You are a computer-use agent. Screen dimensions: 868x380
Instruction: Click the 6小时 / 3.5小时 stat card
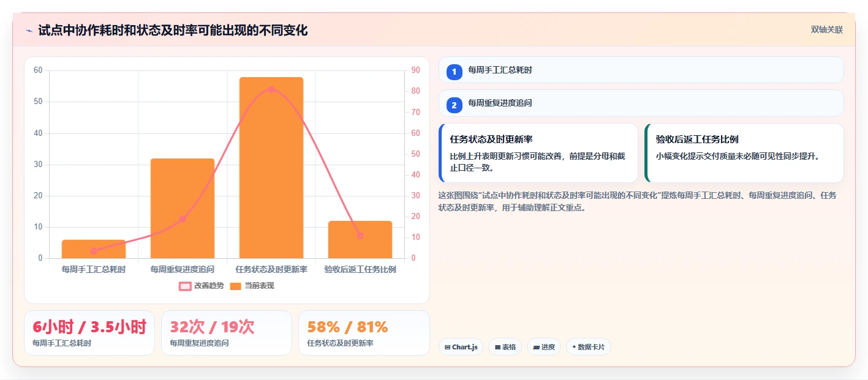pyautogui.click(x=89, y=333)
